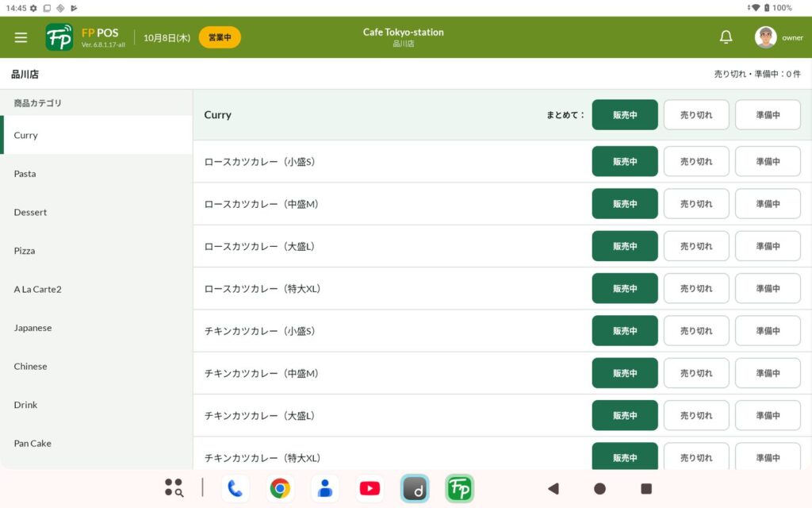Open the owner profile avatar
This screenshot has height=508, width=812.
tap(765, 37)
